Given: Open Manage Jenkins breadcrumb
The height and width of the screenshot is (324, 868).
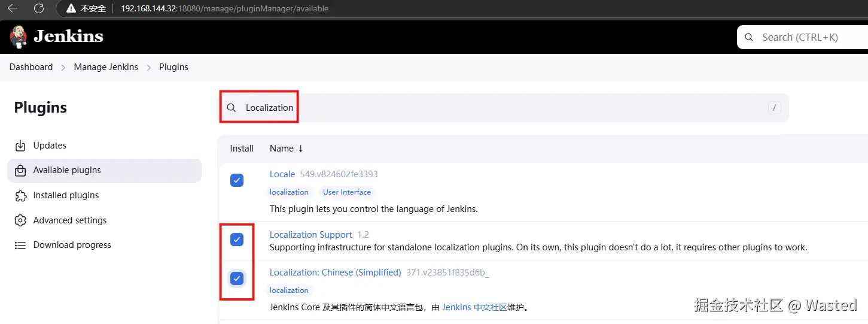Looking at the screenshot, I should 106,67.
